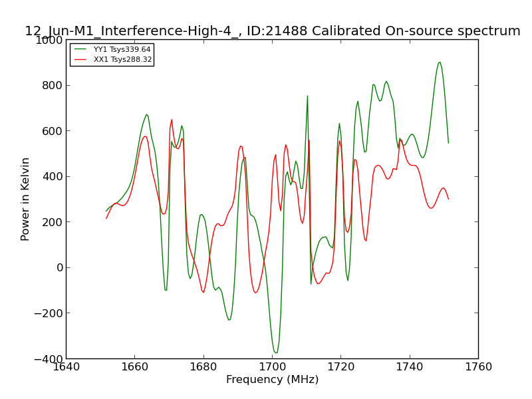
Task: Click the 'Power in Kelvin' y-axis label
Action: pyautogui.click(x=25, y=199)
